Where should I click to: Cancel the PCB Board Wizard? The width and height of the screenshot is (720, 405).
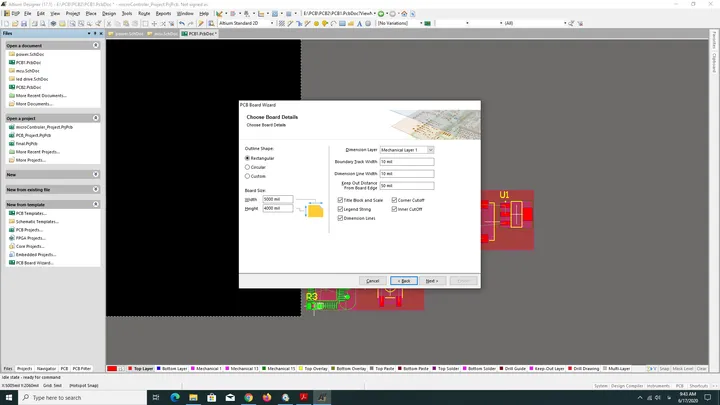(x=372, y=281)
